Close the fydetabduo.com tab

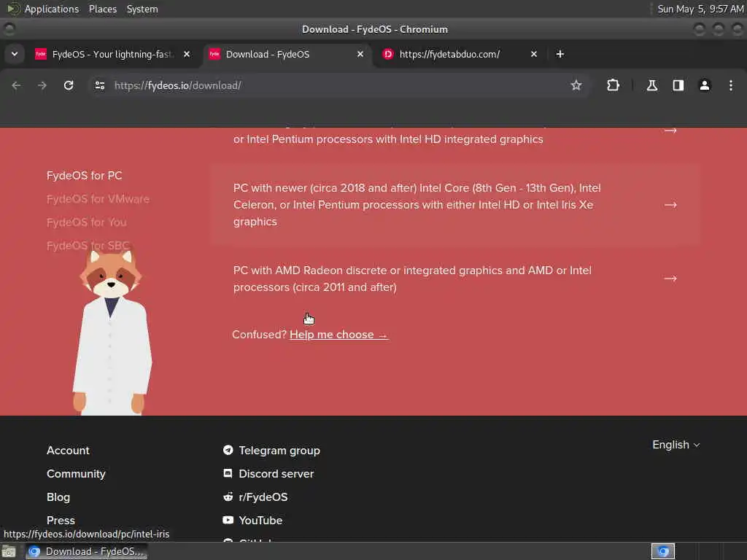533,54
